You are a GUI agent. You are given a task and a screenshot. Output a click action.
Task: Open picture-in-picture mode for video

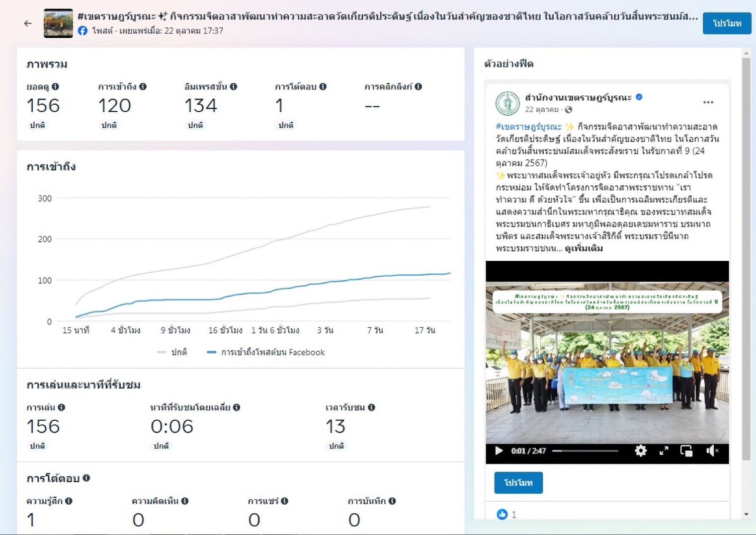tap(686, 451)
